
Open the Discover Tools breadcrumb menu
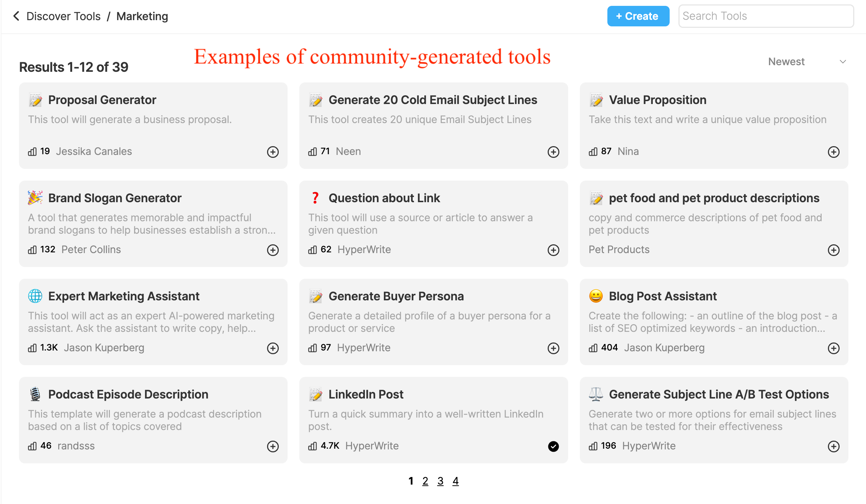click(64, 16)
